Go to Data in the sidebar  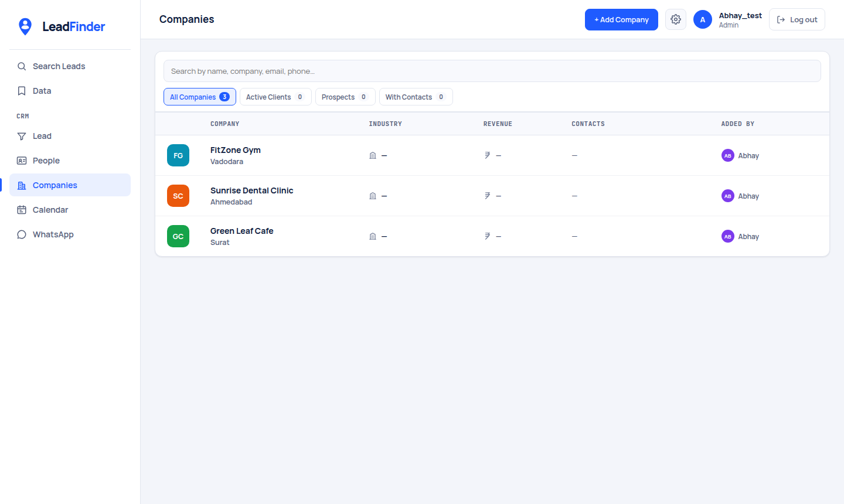(x=70, y=91)
